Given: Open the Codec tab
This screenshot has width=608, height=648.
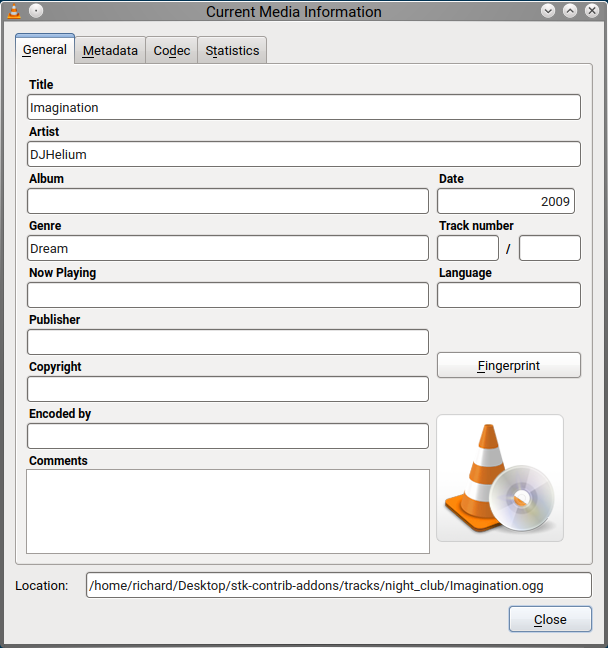Looking at the screenshot, I should [172, 50].
